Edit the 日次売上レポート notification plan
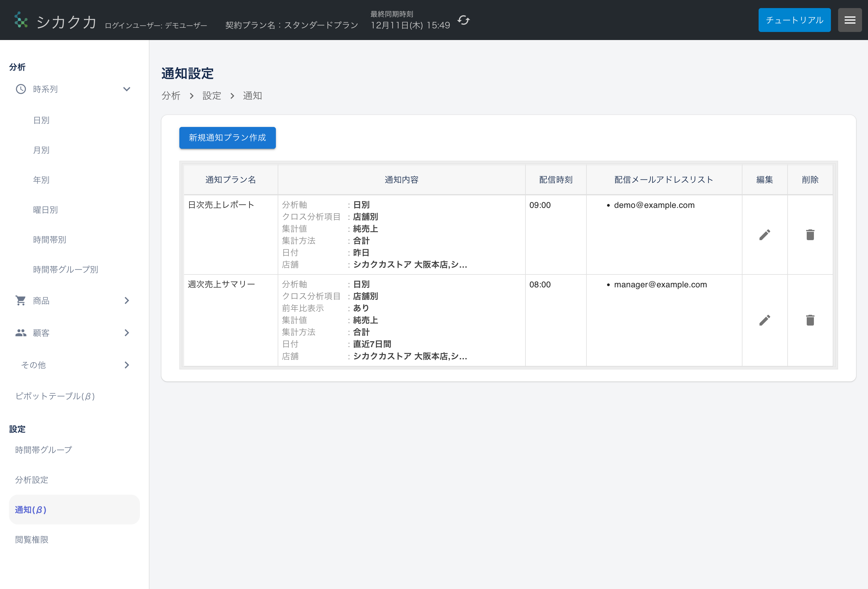The image size is (868, 589). coord(765,234)
